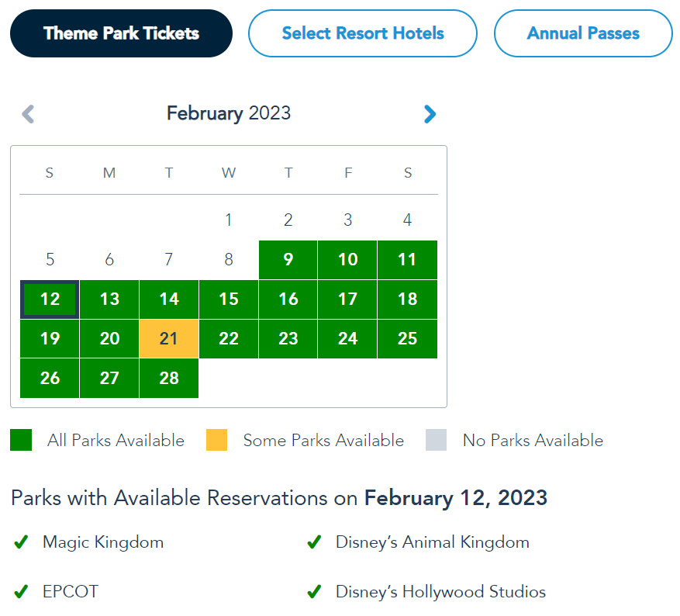Click the green All Parks Available swatch
Screen dimensions: 680x616
tap(21, 441)
